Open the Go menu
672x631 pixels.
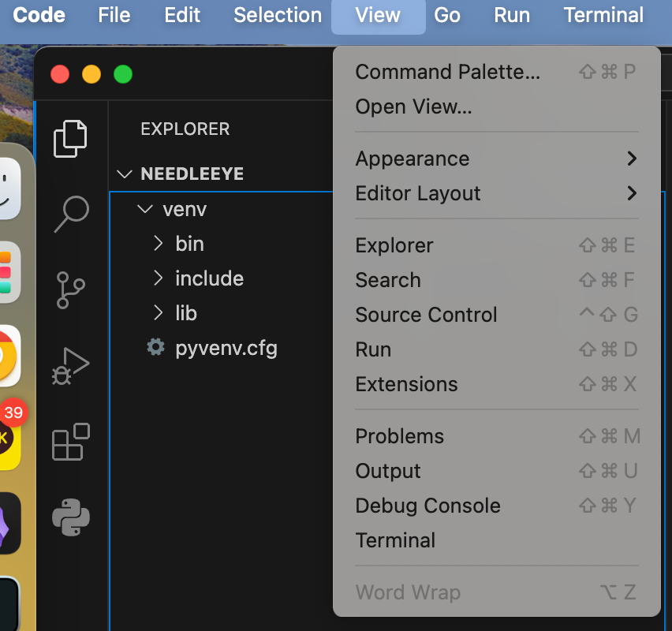coord(447,16)
